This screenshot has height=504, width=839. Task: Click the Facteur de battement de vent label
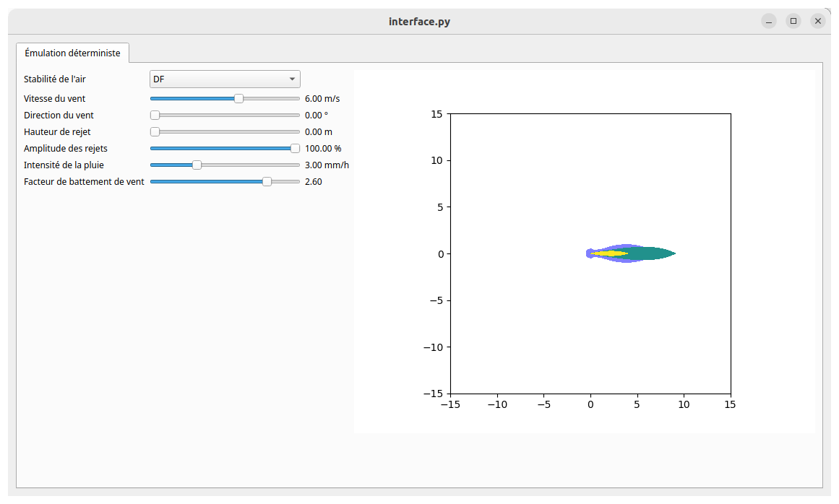[84, 181]
